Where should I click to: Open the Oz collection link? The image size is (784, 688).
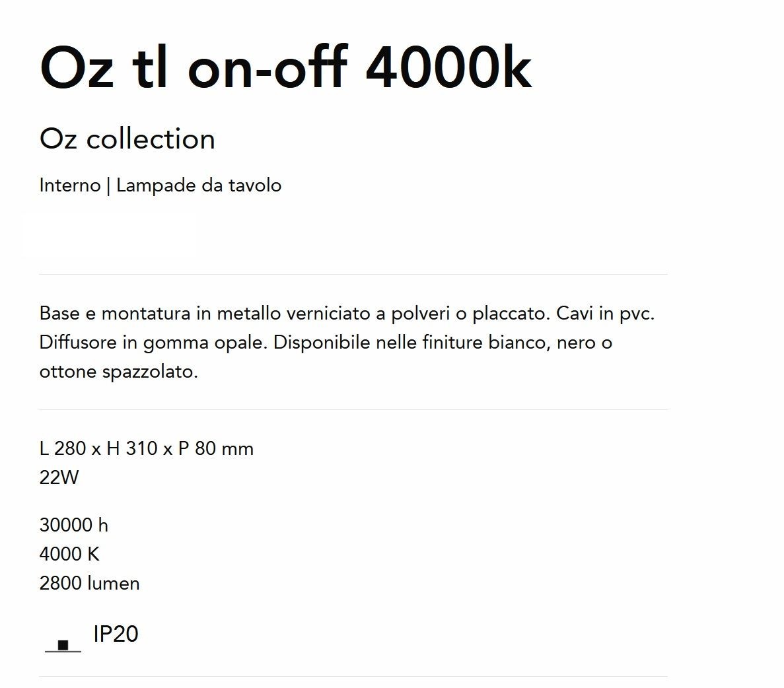[x=127, y=139]
